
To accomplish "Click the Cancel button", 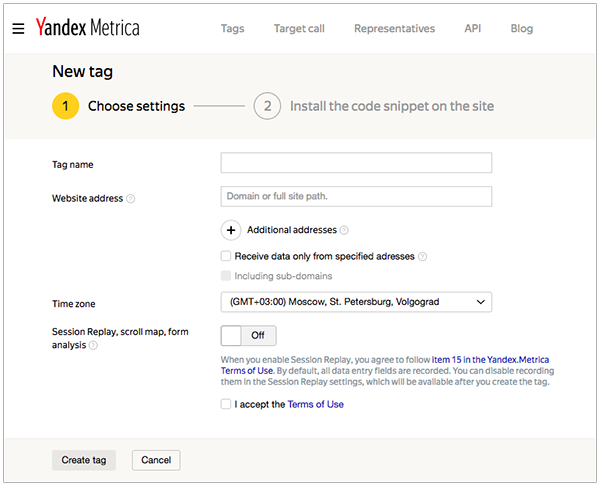I will point(156,460).
